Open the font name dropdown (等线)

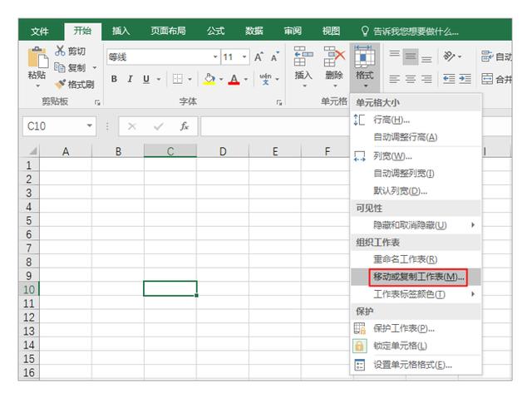(x=215, y=57)
